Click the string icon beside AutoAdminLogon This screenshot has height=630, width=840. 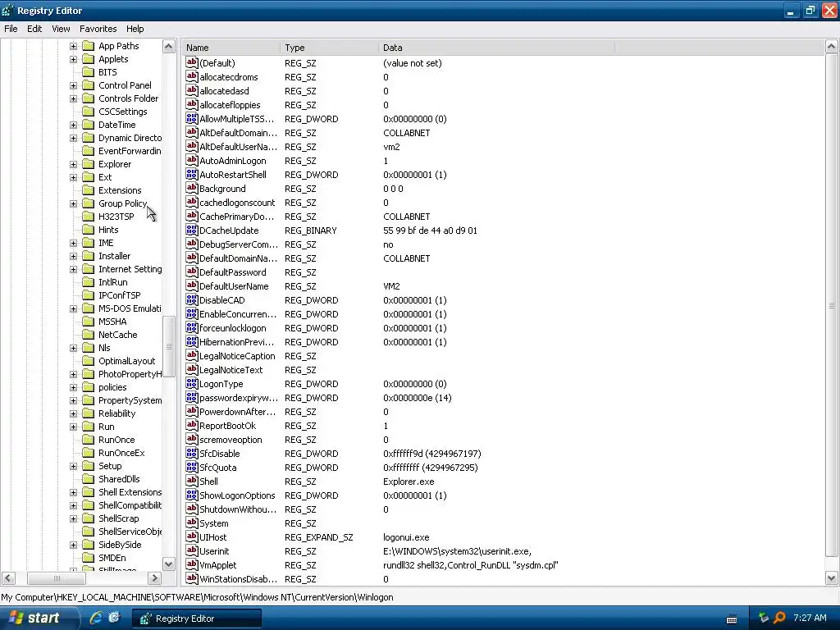tap(192, 160)
